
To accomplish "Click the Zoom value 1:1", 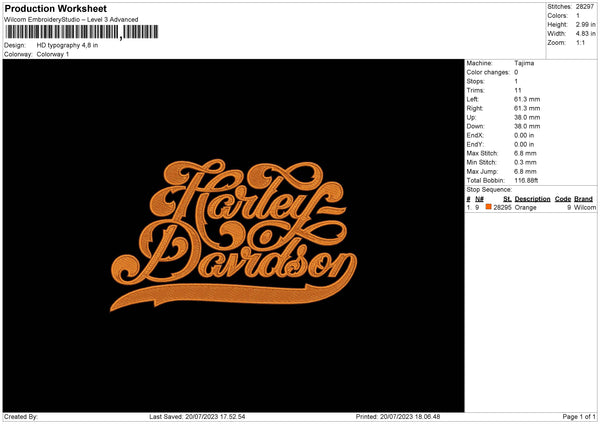I will [580, 43].
